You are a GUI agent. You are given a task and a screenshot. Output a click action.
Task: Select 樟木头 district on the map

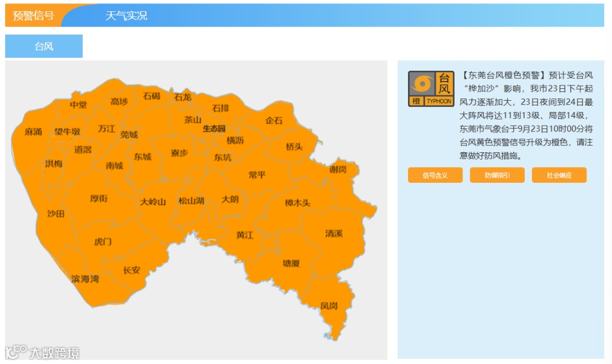(x=297, y=203)
